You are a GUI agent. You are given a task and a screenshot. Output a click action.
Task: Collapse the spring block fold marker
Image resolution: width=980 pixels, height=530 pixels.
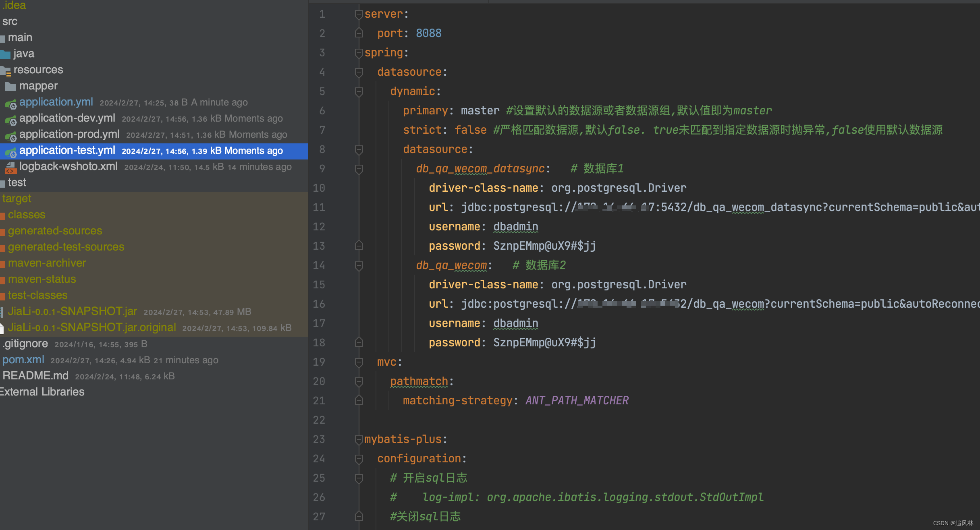click(x=359, y=53)
